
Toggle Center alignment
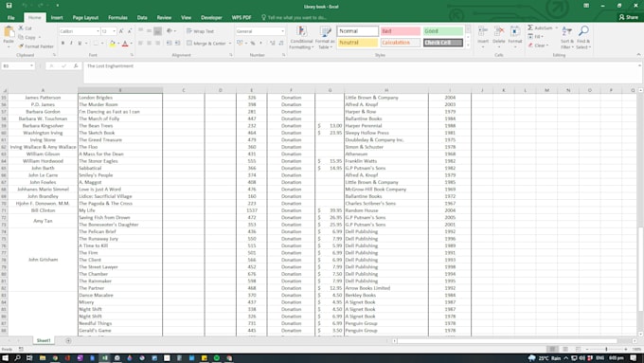point(149,44)
